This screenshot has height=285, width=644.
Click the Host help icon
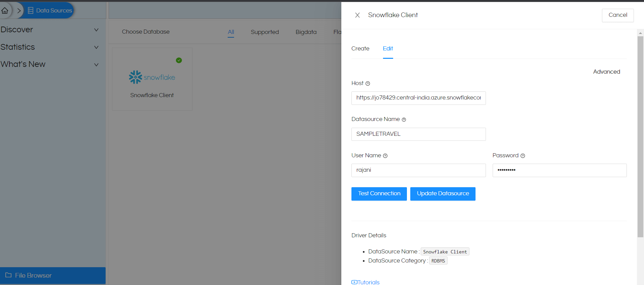click(368, 84)
